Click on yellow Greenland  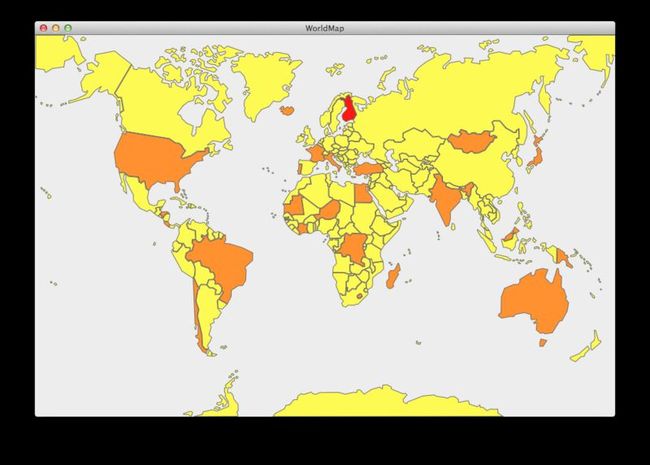point(267,81)
